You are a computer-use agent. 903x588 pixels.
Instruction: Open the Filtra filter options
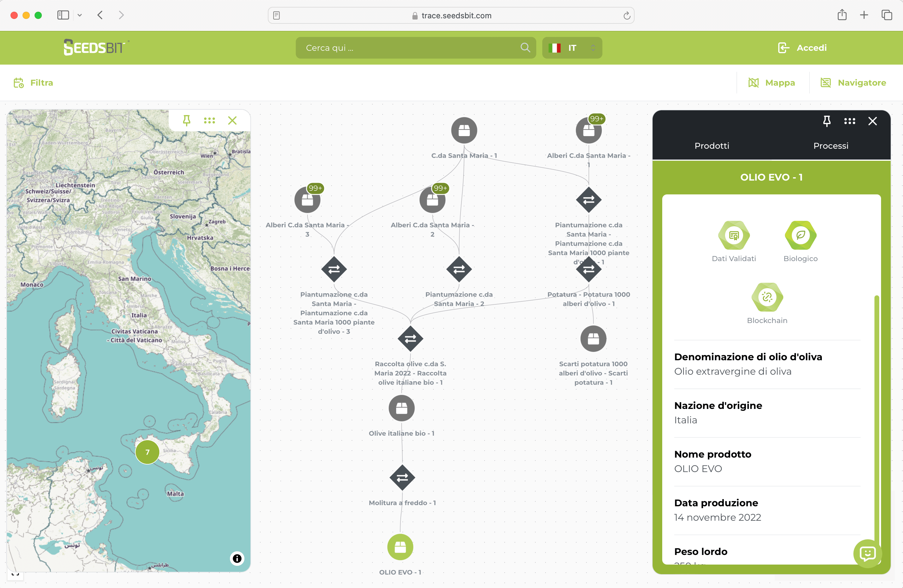(33, 83)
